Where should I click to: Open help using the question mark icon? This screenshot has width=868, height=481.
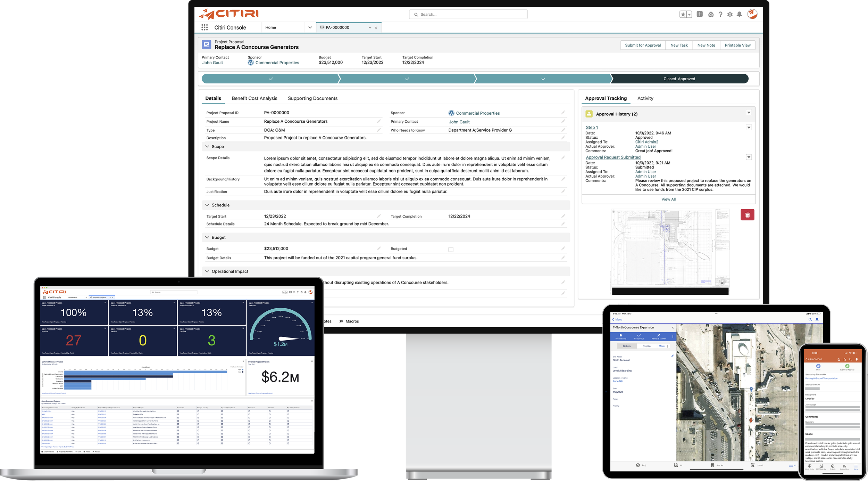720,15
